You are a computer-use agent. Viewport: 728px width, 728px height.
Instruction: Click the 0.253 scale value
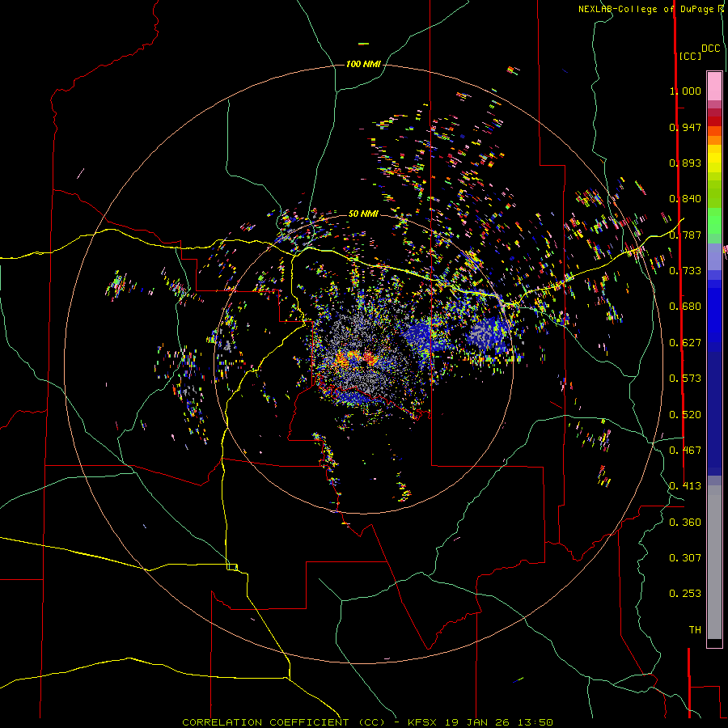(685, 594)
